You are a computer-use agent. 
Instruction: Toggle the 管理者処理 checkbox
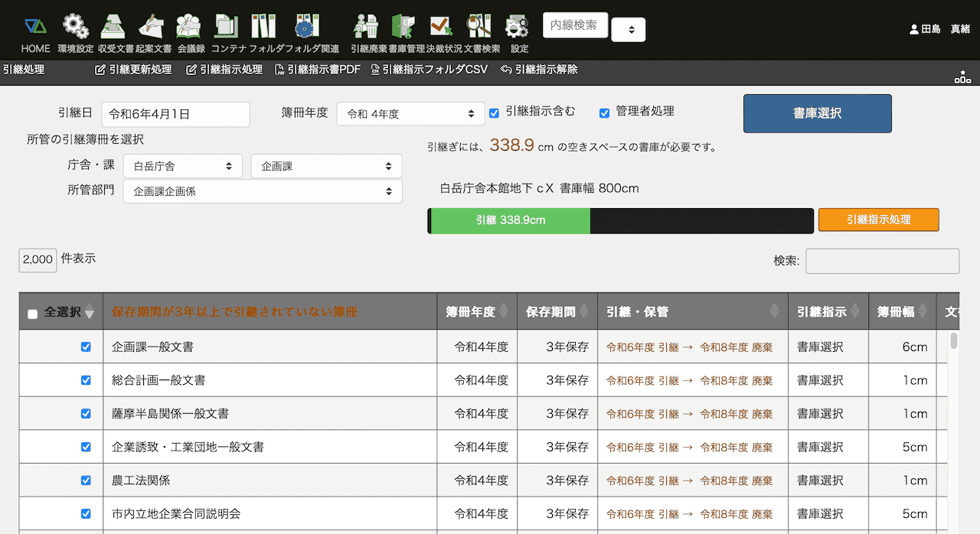[x=604, y=113]
